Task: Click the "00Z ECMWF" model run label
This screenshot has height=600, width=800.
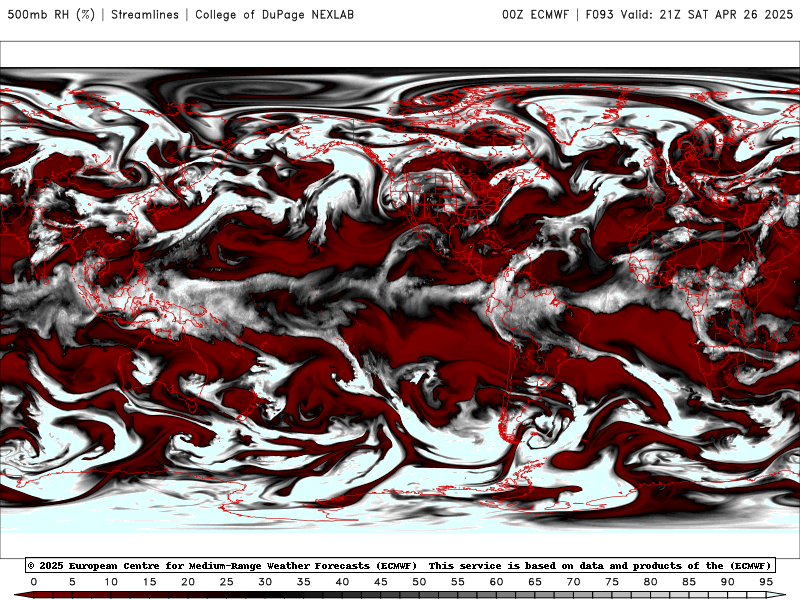Action: [535, 14]
